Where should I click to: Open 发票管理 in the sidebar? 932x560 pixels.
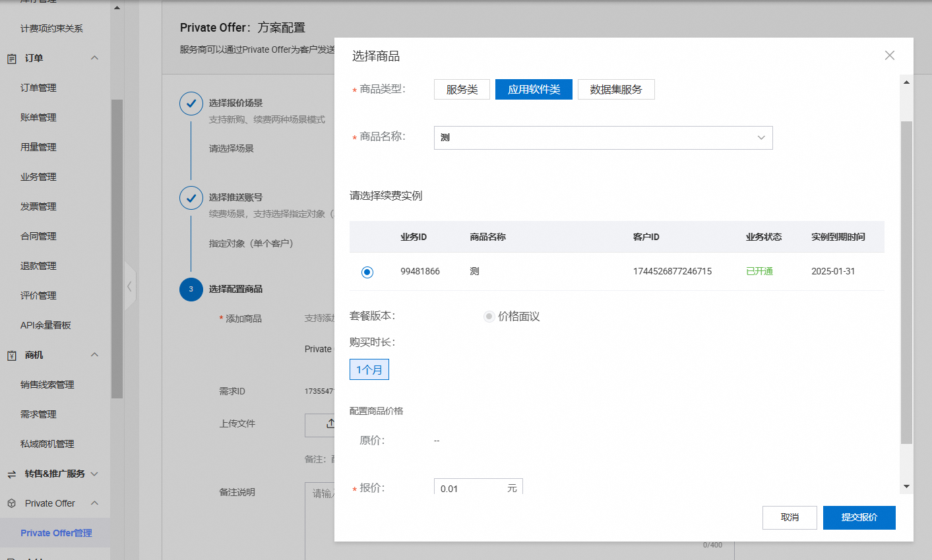tap(38, 206)
